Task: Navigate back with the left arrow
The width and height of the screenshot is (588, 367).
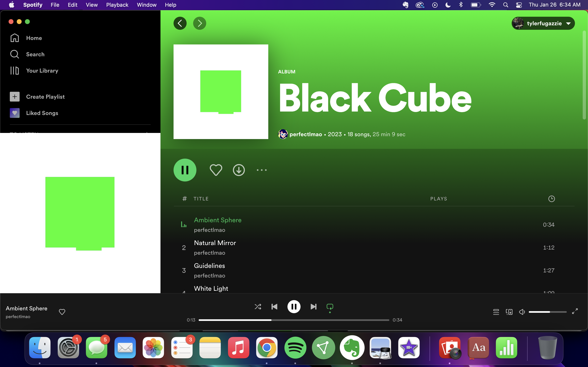Action: 180,23
